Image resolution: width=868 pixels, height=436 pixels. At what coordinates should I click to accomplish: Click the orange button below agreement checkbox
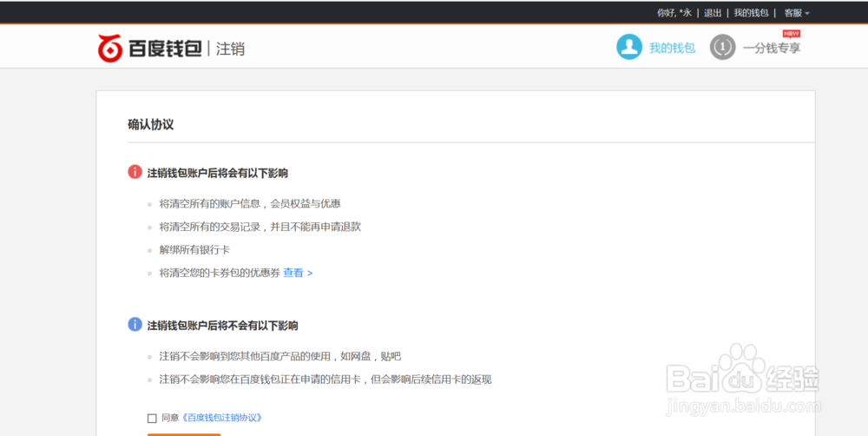[184, 434]
